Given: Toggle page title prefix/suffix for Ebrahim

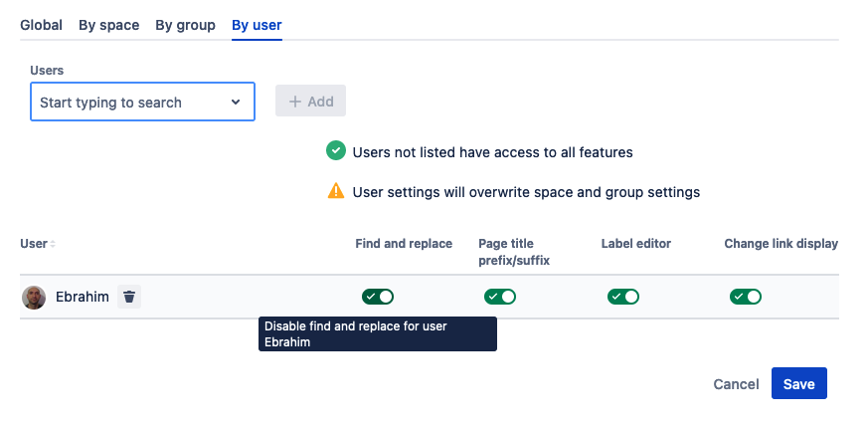Looking at the screenshot, I should click(x=499, y=297).
